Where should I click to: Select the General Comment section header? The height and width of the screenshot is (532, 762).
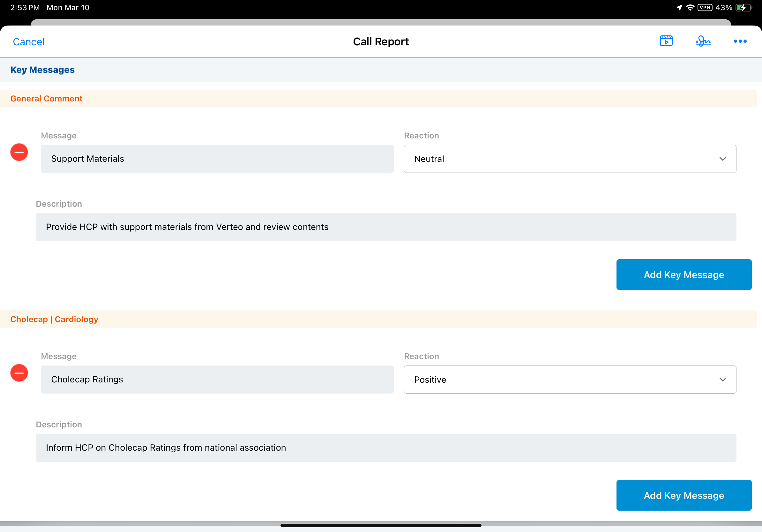coord(47,99)
